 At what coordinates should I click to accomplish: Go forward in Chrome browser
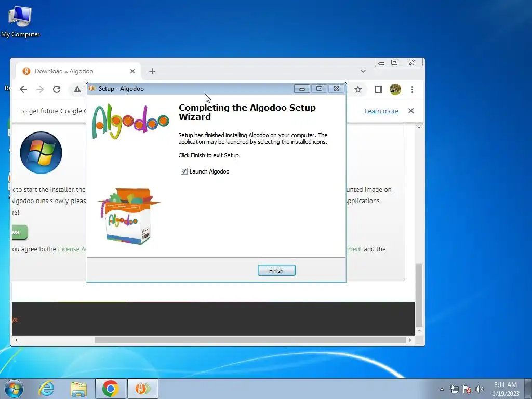coord(40,89)
